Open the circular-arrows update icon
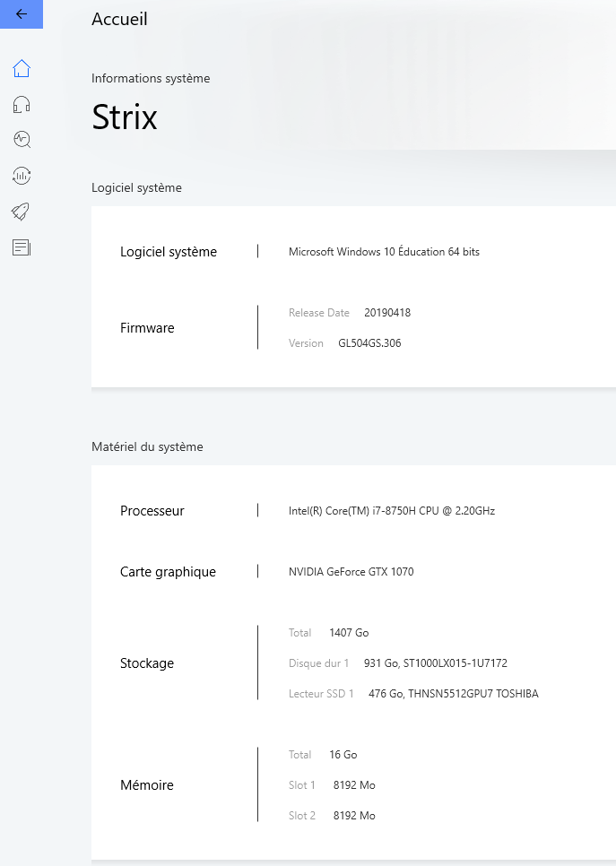Screen dimensions: 616x866 point(22,175)
